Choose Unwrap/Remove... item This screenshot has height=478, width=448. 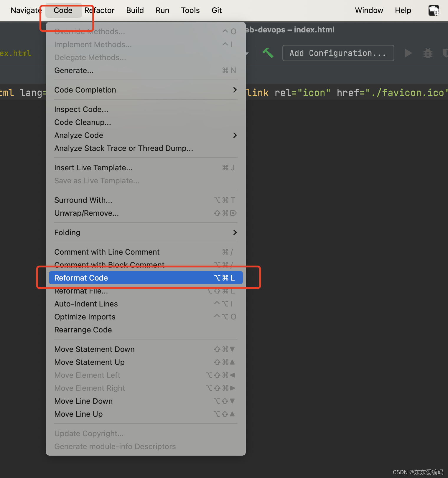coord(146,213)
